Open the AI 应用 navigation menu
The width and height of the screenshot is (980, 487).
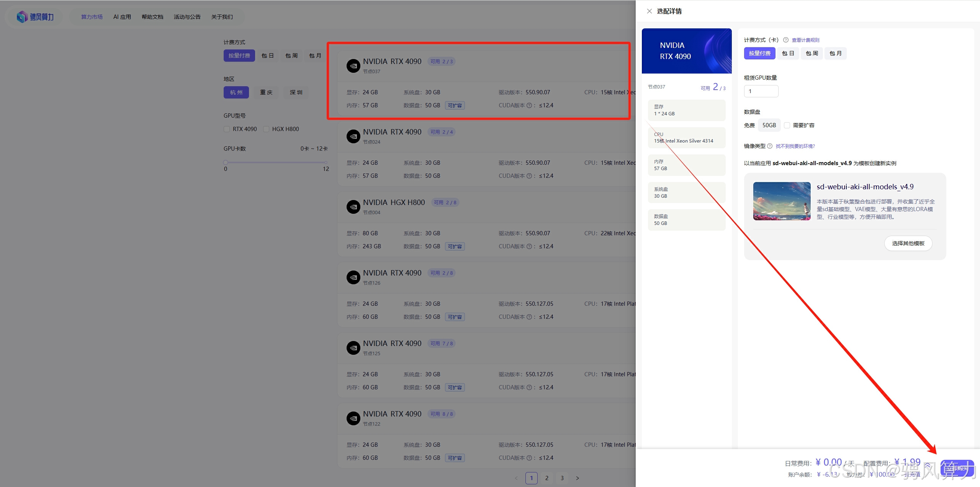122,17
